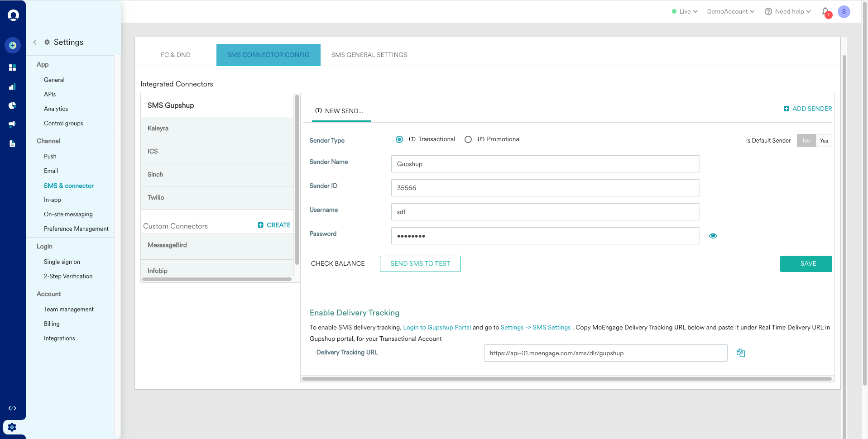Switch to the SMS CONNECTOR CONFIG tab

point(269,55)
